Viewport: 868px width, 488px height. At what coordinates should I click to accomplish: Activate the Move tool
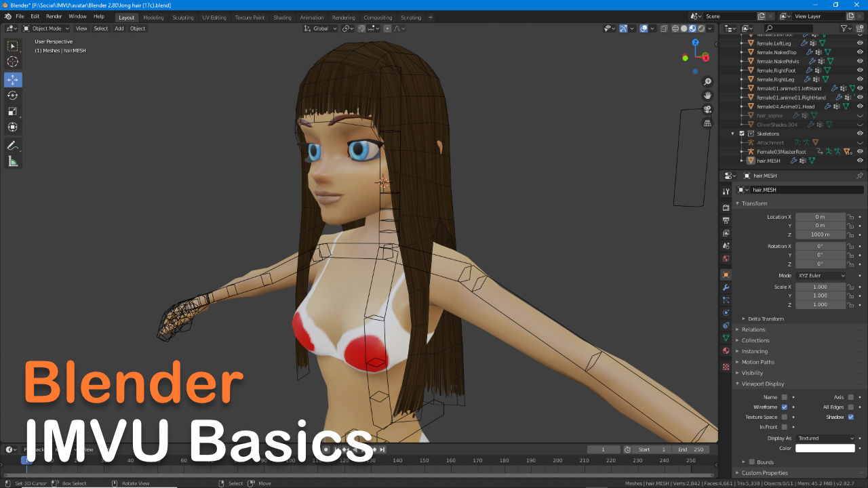click(13, 80)
